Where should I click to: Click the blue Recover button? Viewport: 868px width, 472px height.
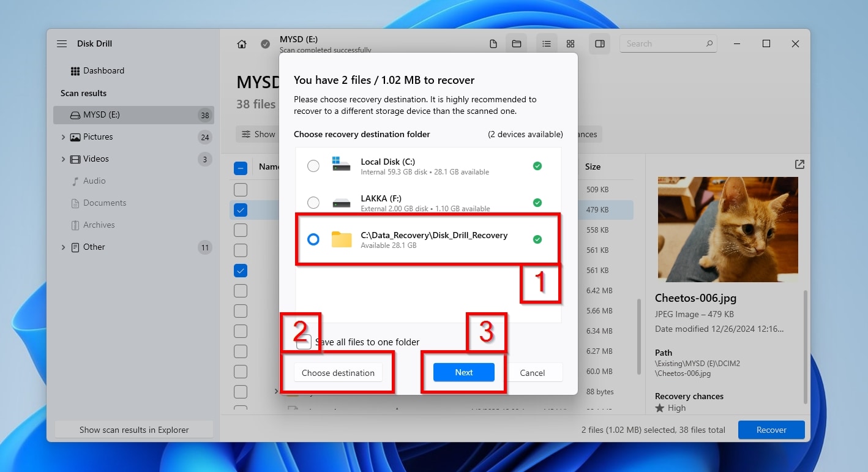pos(771,430)
